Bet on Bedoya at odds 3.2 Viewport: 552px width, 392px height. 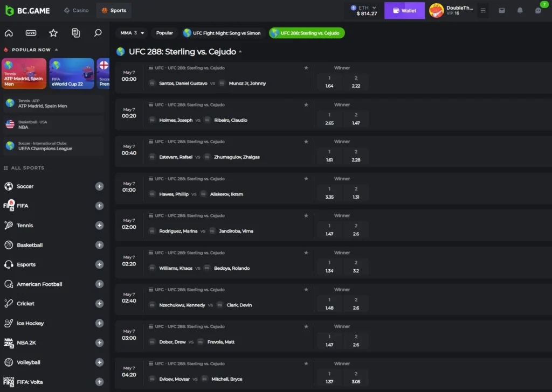point(356,267)
